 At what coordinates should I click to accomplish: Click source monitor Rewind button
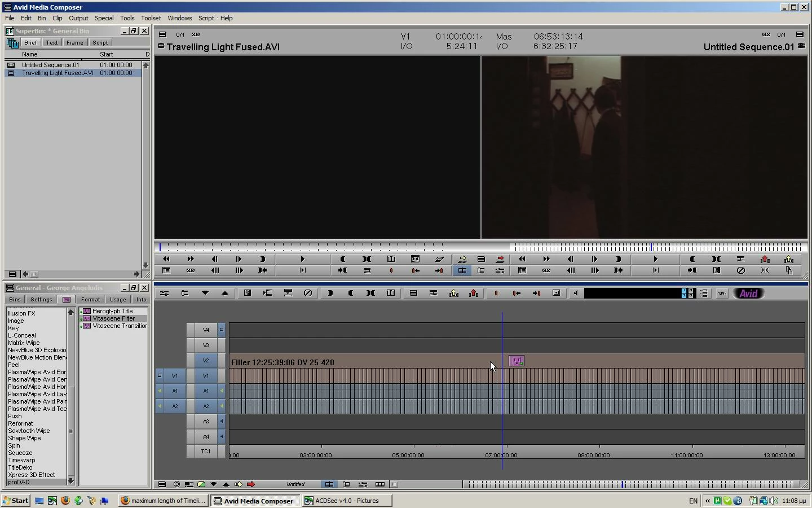[x=166, y=259]
